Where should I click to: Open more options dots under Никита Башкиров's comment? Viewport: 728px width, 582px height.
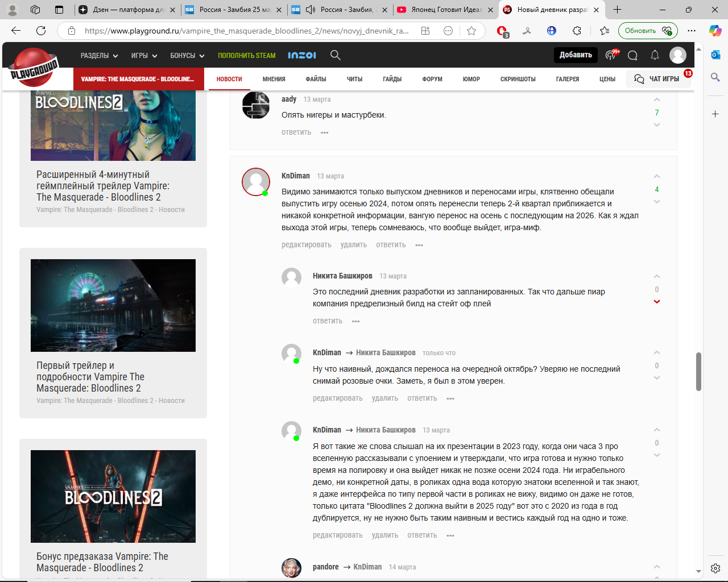click(356, 321)
